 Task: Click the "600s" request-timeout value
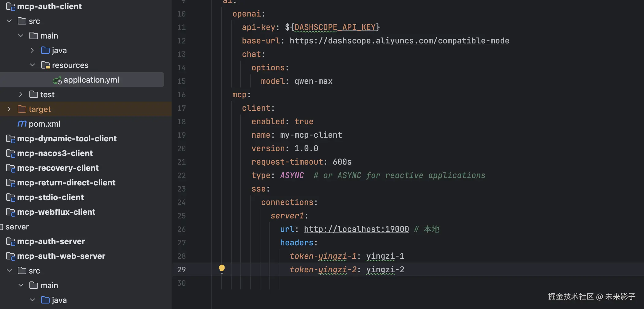click(x=342, y=162)
